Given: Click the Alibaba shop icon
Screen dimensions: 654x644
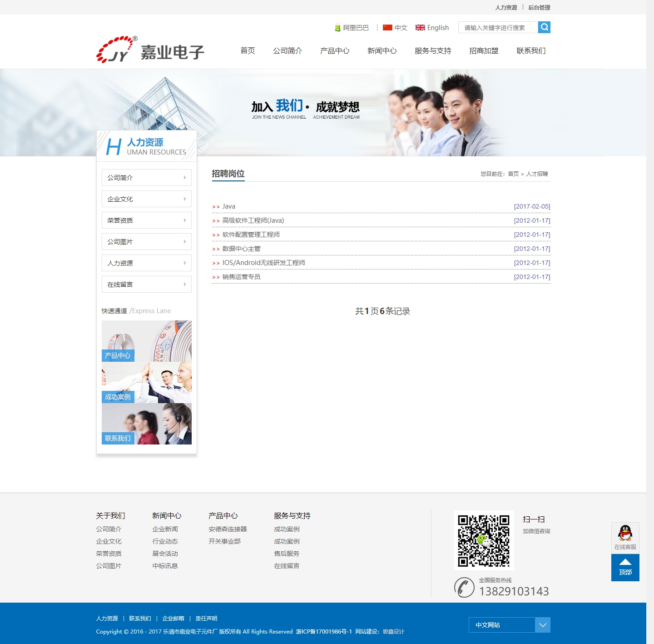Looking at the screenshot, I should pyautogui.click(x=337, y=28).
